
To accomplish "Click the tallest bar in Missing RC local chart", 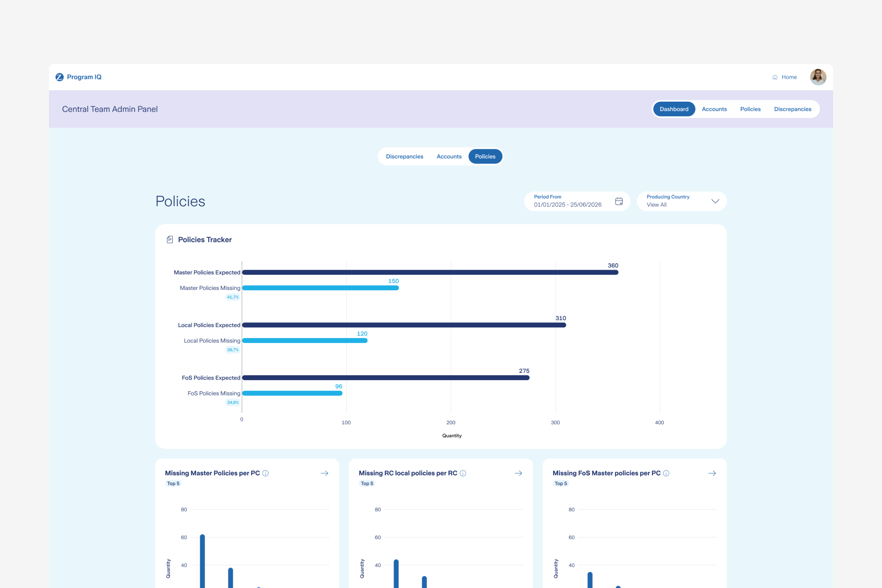I will tap(396, 574).
